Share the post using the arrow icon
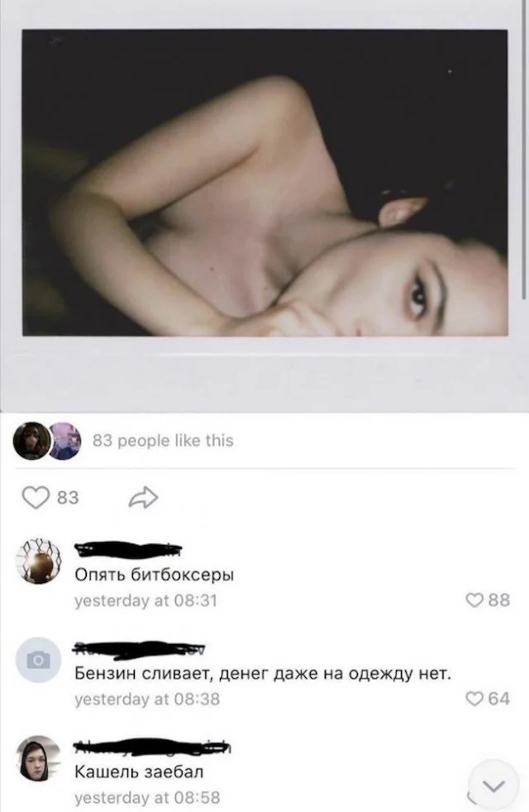This screenshot has height=812, width=529. point(143,498)
